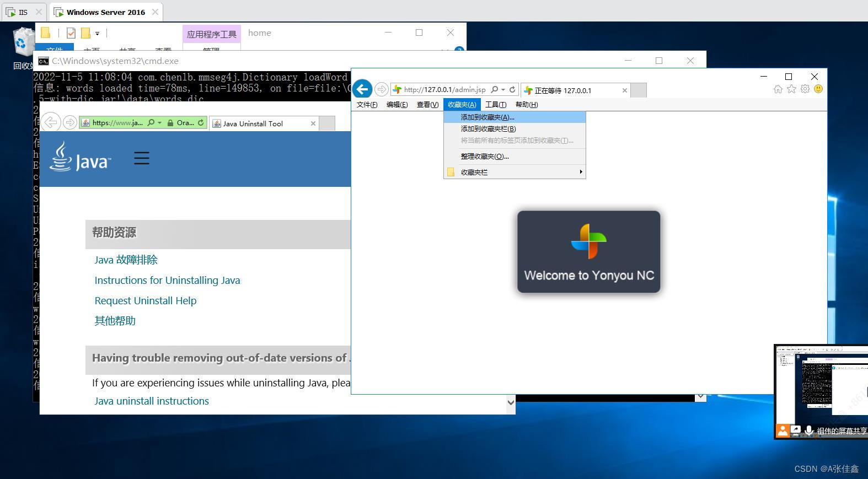The width and height of the screenshot is (868, 479).
Task: Open address dropdown arrow in Java browser
Action: (159, 123)
